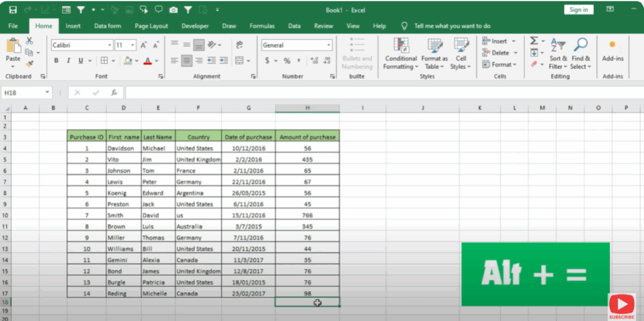Select the Amount of purchase header cell
Image resolution: width=644 pixels, height=321 pixels.
(307, 137)
